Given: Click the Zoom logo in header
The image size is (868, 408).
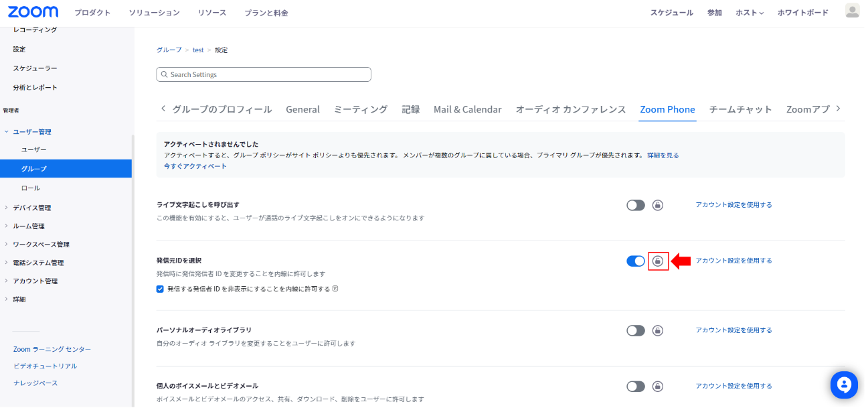Looking at the screenshot, I should click(33, 12).
